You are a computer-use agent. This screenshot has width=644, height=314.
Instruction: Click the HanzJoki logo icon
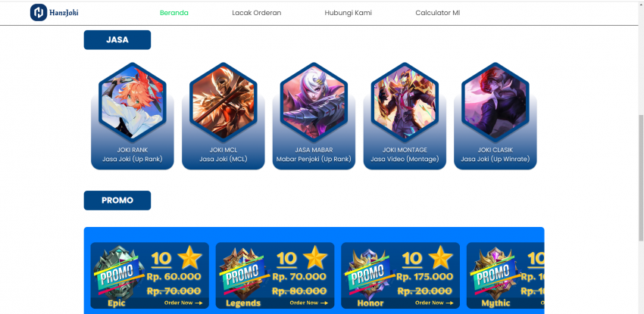(x=39, y=13)
